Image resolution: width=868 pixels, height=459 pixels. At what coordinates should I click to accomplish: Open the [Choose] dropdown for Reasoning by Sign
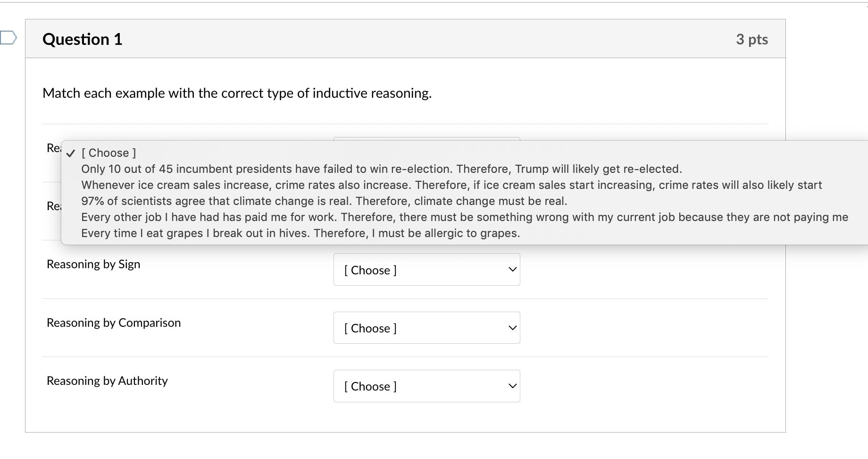pyautogui.click(x=426, y=269)
